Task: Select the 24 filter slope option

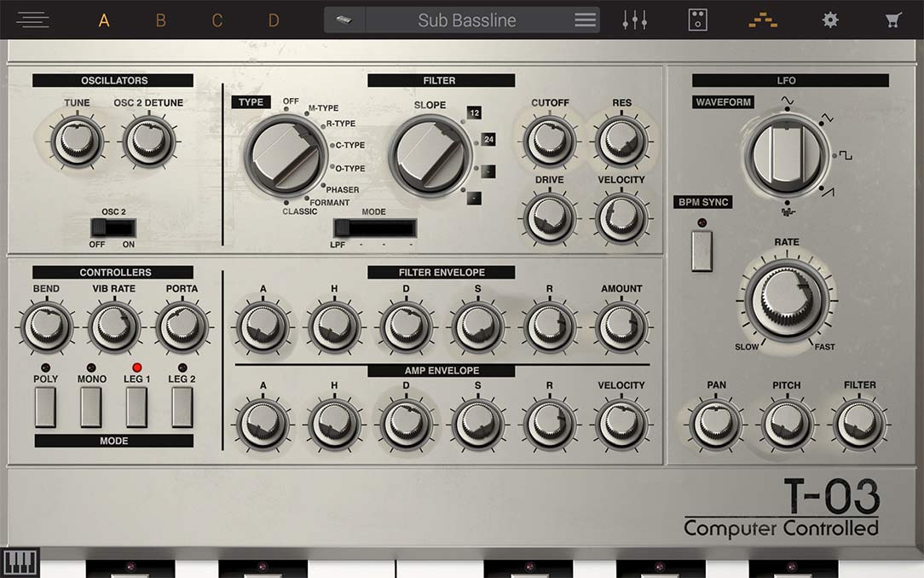Action: click(488, 140)
